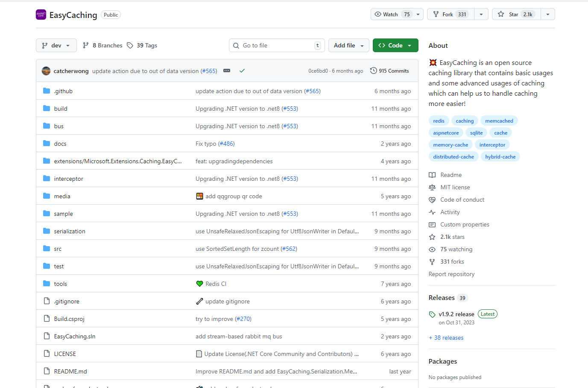This screenshot has height=388, width=588.
Task: Open the sample folder
Action: click(x=63, y=214)
